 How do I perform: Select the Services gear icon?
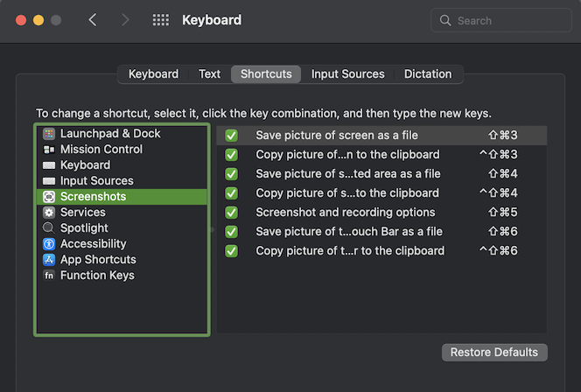coord(49,213)
